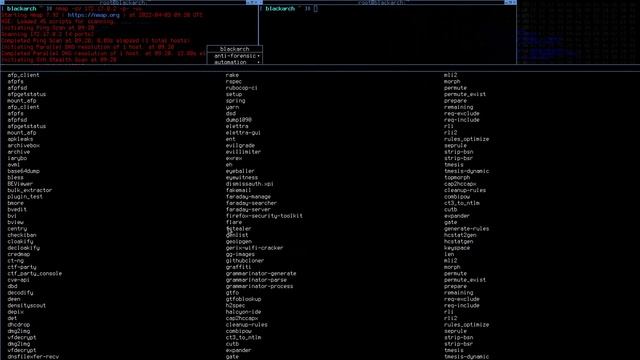Image resolution: width=640 pixels, height=360 pixels.
Task: Click the 'base64dump' entry
Action: (24, 171)
